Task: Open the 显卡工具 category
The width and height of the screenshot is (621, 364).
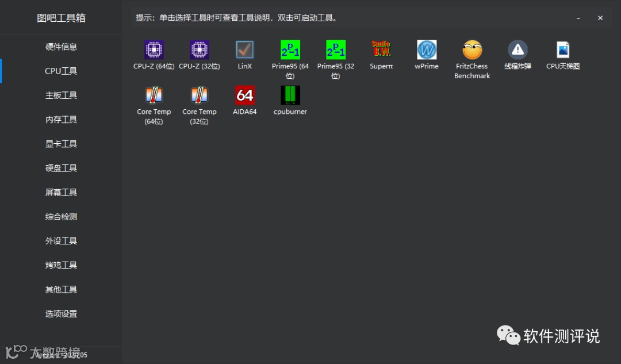Action: click(x=61, y=144)
